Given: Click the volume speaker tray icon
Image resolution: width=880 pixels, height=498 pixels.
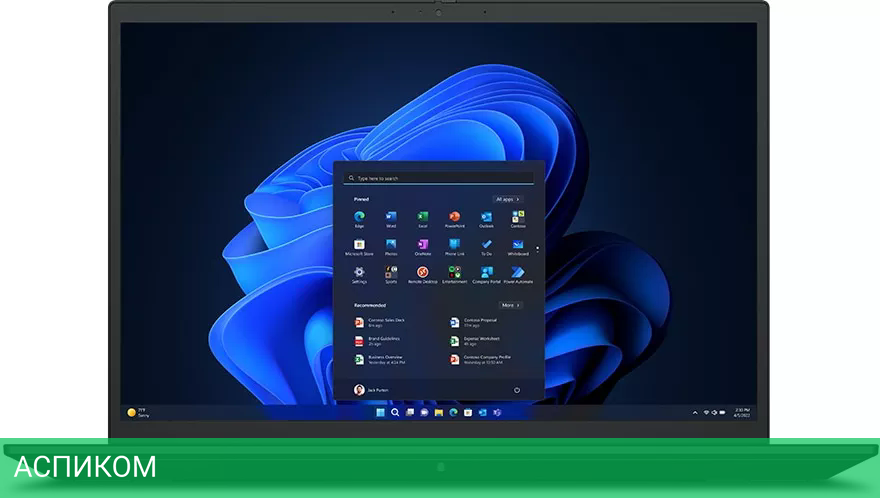Looking at the screenshot, I should pos(714,413).
